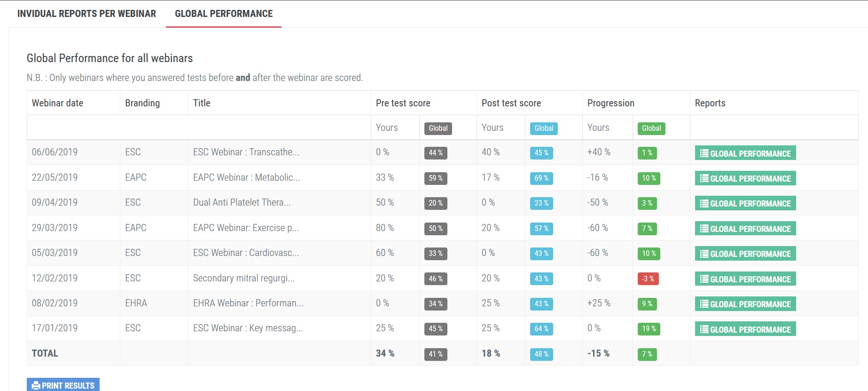The width and height of the screenshot is (868, 391).
Task: Click the EHRA Webinar : Performan... title
Action: 248,303
